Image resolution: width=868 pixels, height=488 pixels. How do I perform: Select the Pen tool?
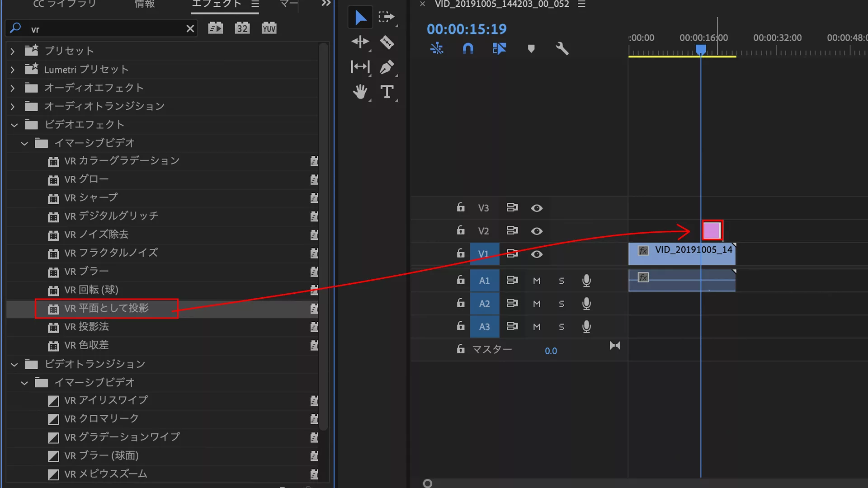[x=387, y=67]
